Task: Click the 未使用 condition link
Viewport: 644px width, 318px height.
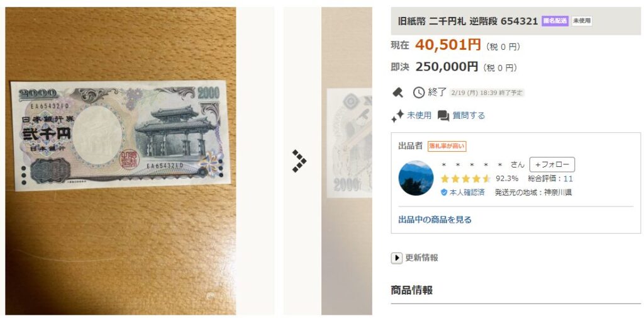Action: [x=419, y=116]
